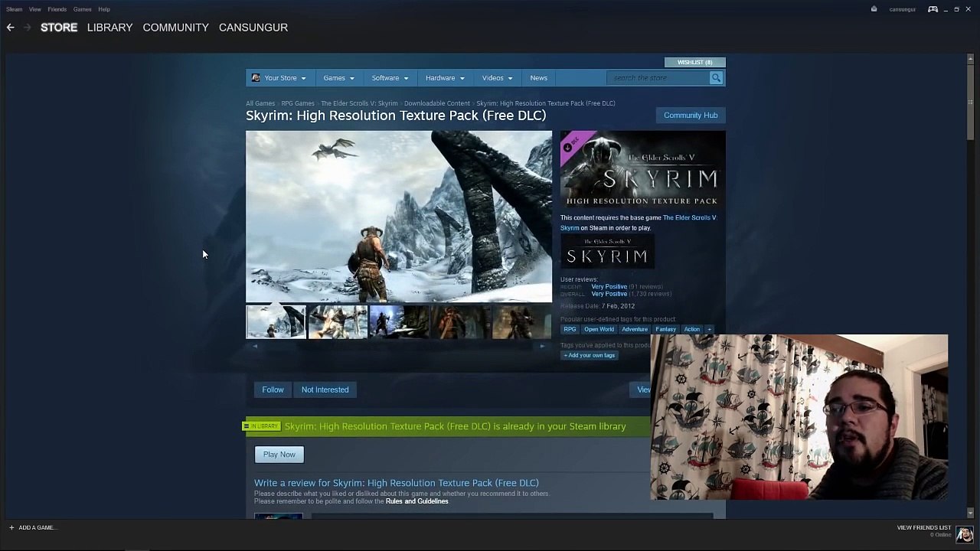The height and width of the screenshot is (551, 980).
Task: Click the RPG Games breadcrumb
Action: tap(298, 103)
